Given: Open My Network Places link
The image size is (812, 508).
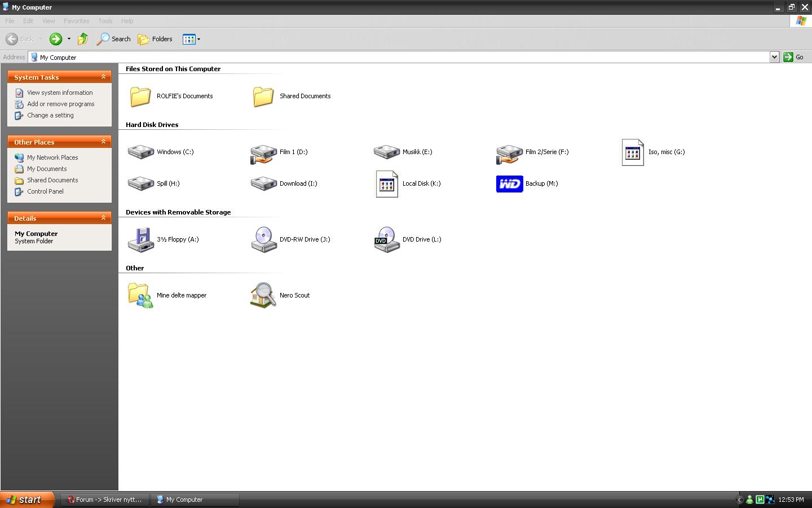Looking at the screenshot, I should 52,157.
